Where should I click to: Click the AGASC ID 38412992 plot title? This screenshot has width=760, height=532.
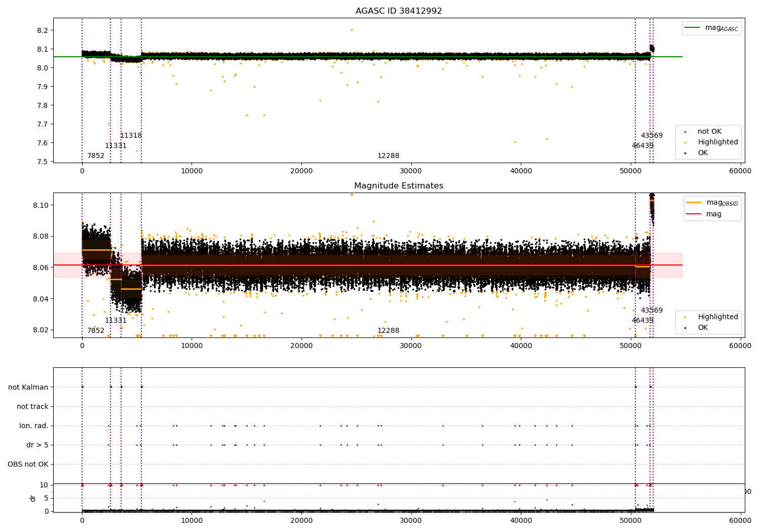point(399,11)
